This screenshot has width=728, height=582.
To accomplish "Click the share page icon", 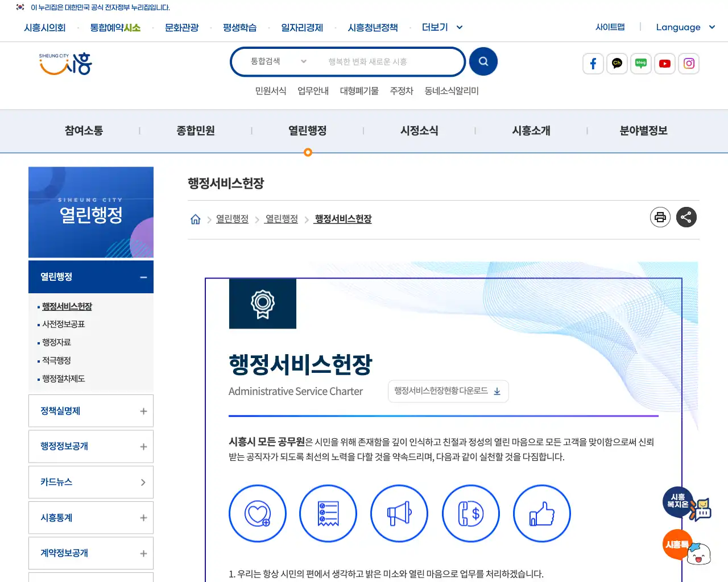I will pos(686,217).
